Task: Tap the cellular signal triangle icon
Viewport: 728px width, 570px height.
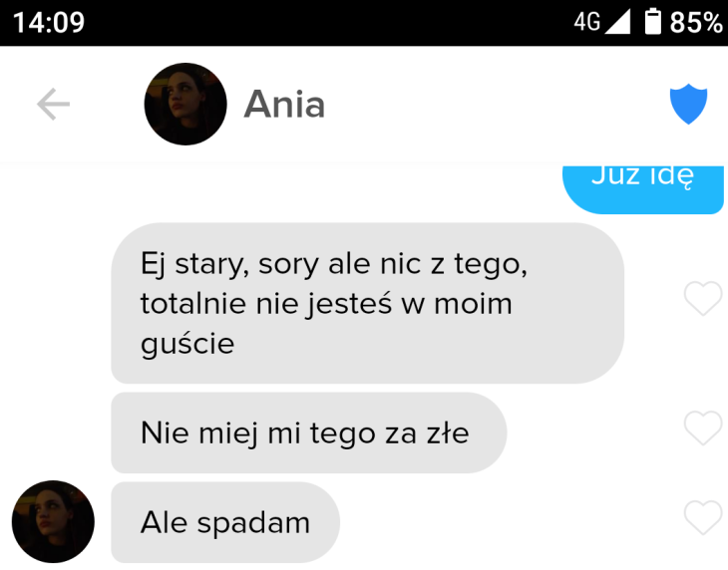Action: coord(617,22)
